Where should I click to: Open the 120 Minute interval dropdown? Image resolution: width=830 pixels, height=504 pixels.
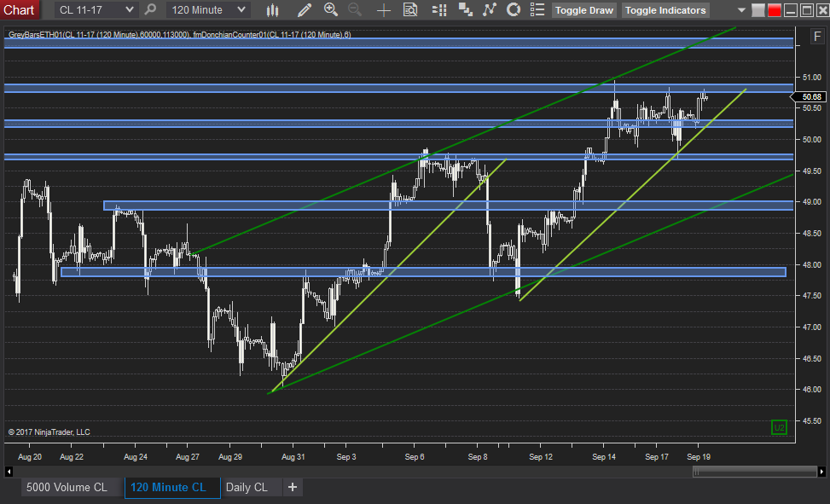[208, 9]
